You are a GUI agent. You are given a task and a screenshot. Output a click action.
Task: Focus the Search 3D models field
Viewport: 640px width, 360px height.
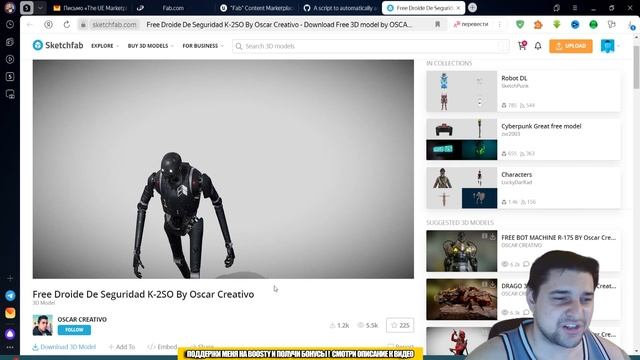pyautogui.click(x=371, y=46)
